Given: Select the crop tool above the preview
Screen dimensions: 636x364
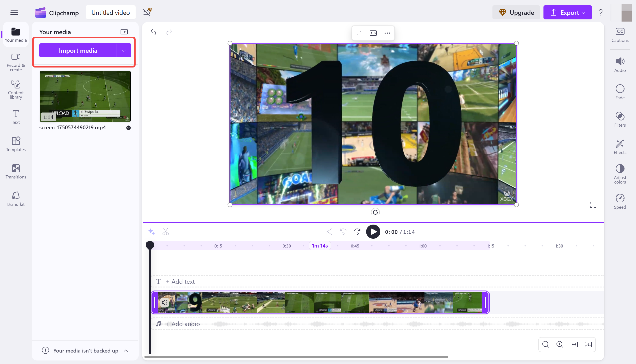Looking at the screenshot, I should pos(359,33).
